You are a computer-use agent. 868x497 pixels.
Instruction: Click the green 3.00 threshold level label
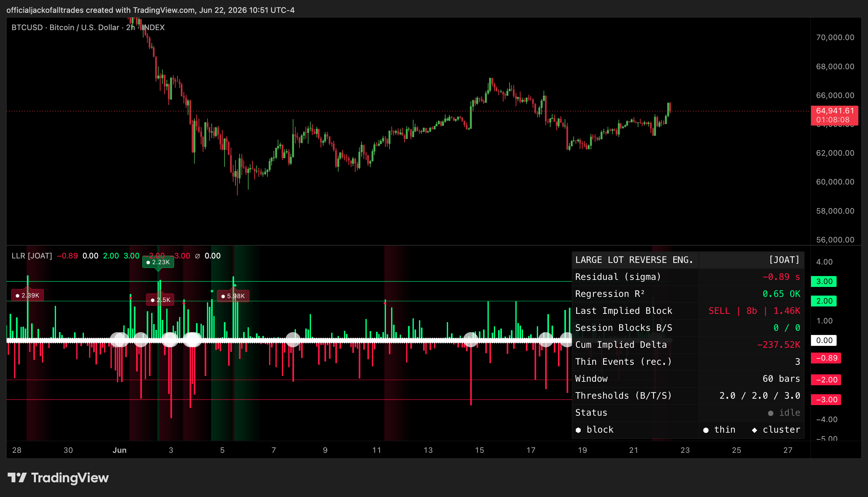823,281
